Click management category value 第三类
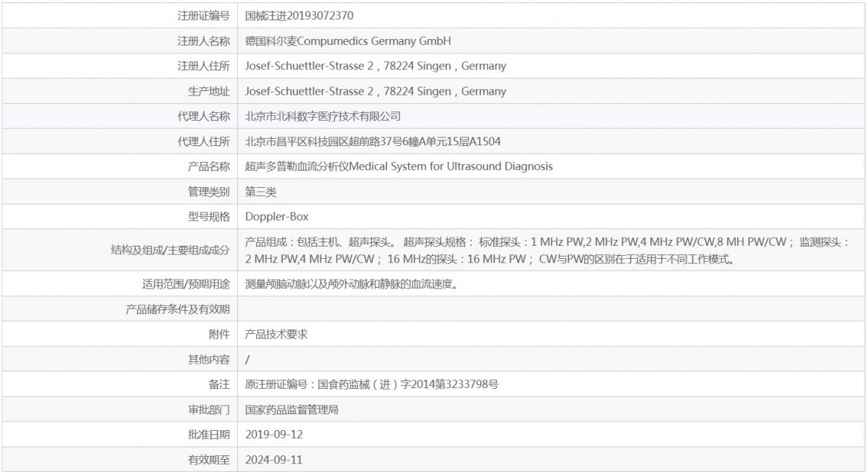The width and height of the screenshot is (868, 472). [x=261, y=192]
